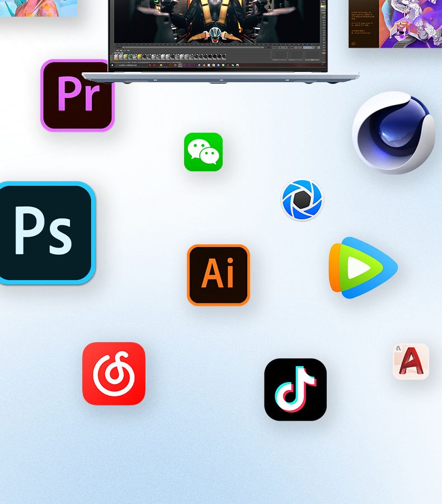
Task: Pick the yellow material sphere in material row
Action: 139,57
